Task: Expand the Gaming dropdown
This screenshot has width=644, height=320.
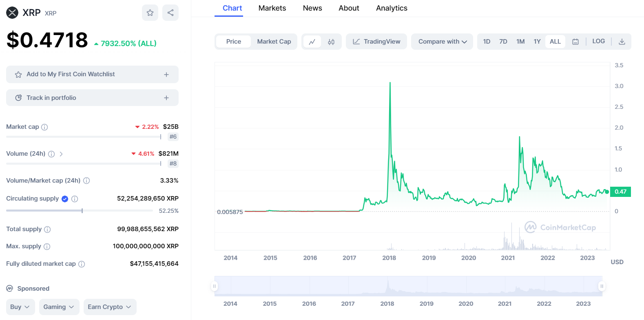Action: 59,307
